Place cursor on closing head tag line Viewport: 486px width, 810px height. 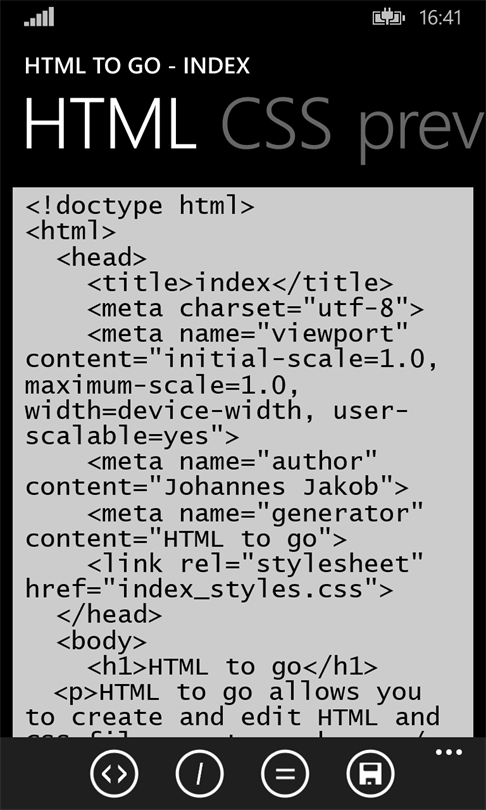pyautogui.click(x=109, y=615)
